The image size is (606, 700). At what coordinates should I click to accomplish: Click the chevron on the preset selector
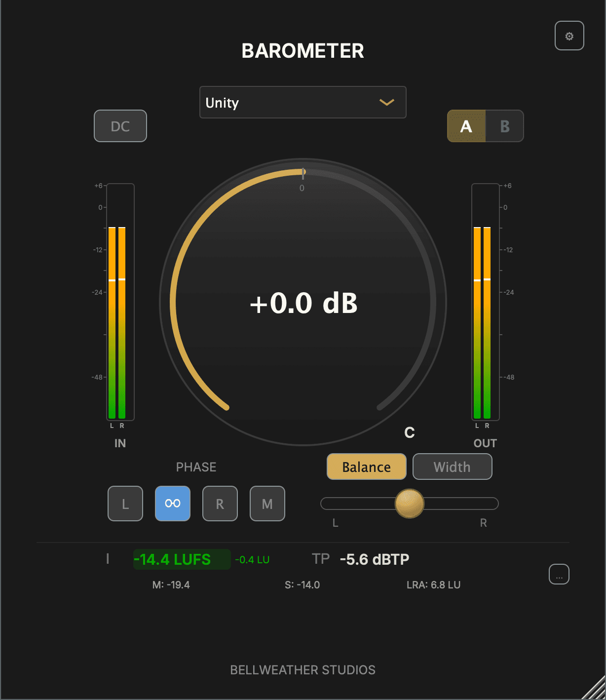[387, 102]
